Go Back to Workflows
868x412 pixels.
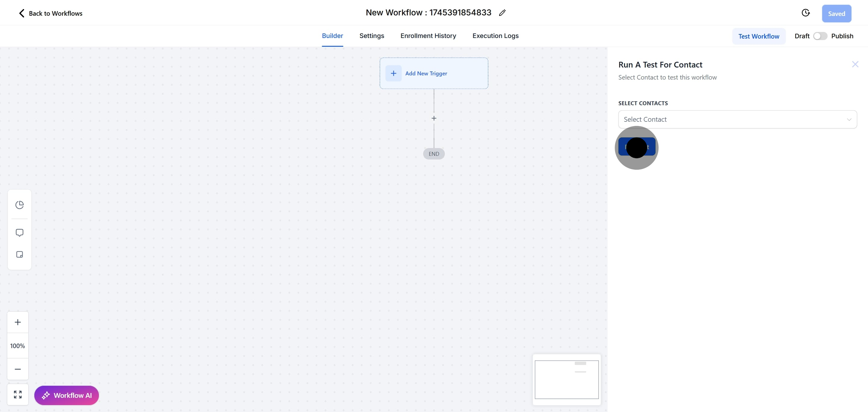click(x=50, y=14)
